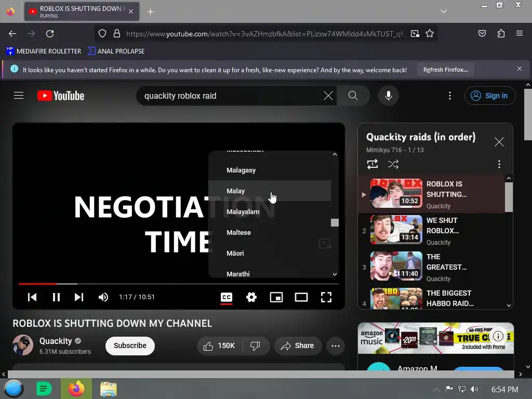Viewport: 532px width, 399px height.
Task: Choose Maltese subtitle language
Action: click(270, 232)
